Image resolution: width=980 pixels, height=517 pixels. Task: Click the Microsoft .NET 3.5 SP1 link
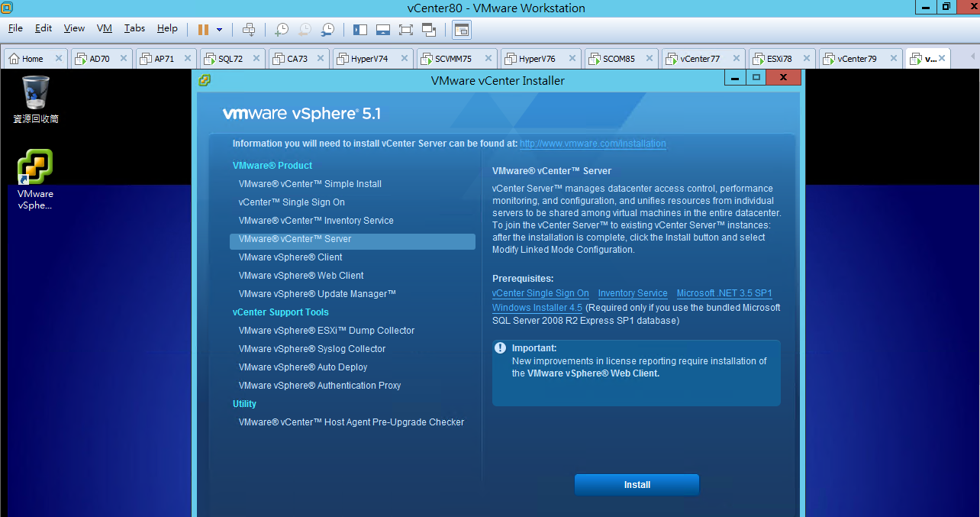724,293
